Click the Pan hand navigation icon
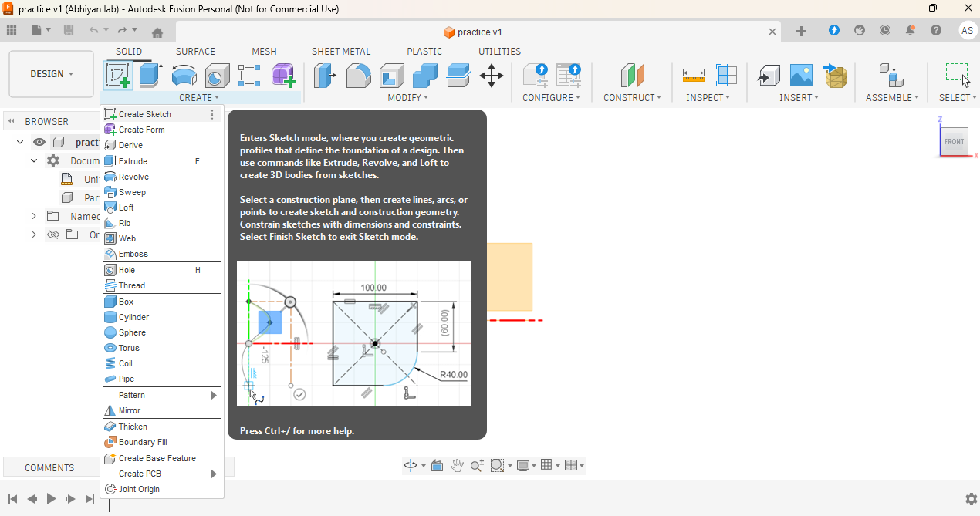 click(x=457, y=465)
